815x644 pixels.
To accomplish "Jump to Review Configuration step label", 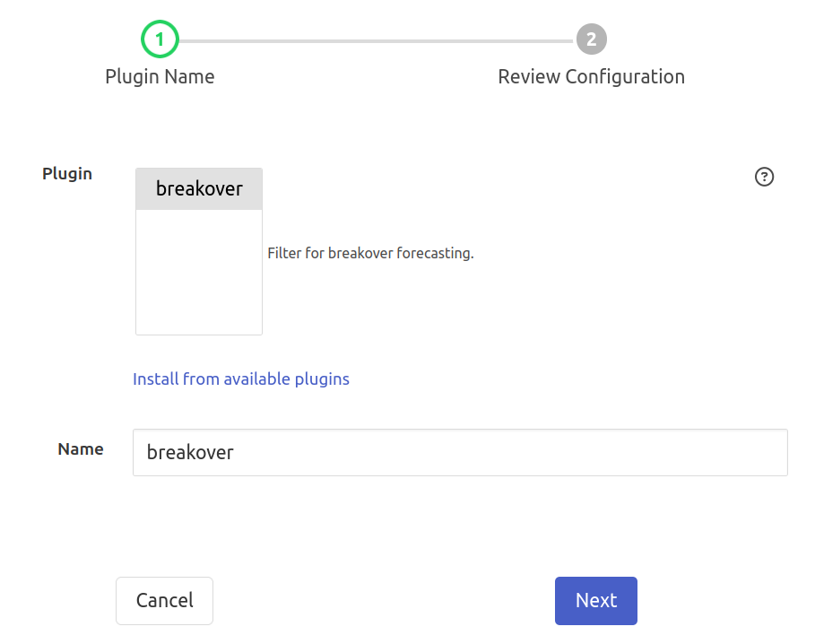I will click(x=591, y=76).
